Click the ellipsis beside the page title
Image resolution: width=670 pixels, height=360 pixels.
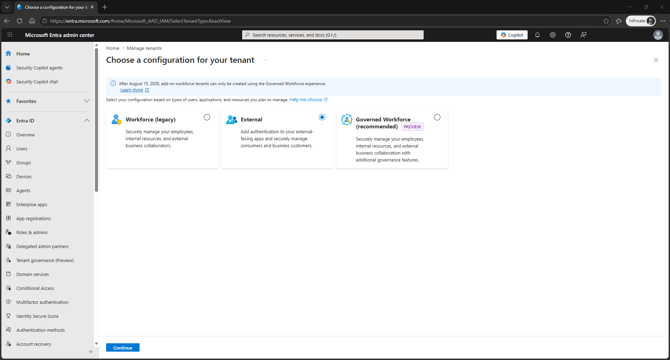pyautogui.click(x=265, y=60)
